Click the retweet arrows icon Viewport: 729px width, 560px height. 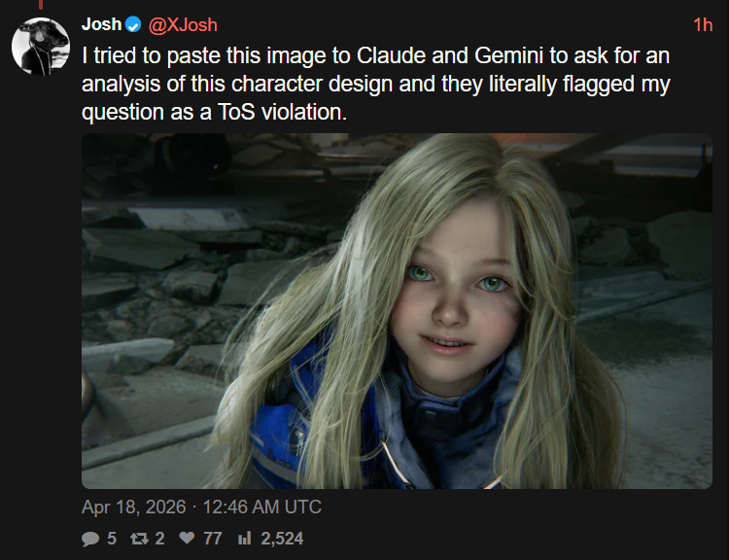tap(140, 538)
